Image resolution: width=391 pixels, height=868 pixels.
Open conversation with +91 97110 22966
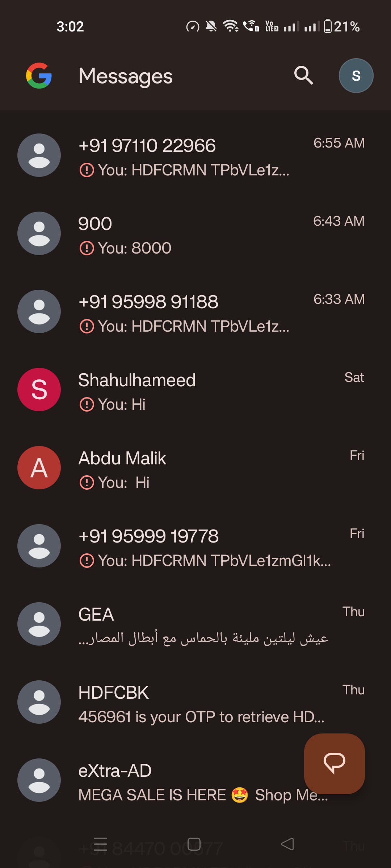pyautogui.click(x=203, y=156)
